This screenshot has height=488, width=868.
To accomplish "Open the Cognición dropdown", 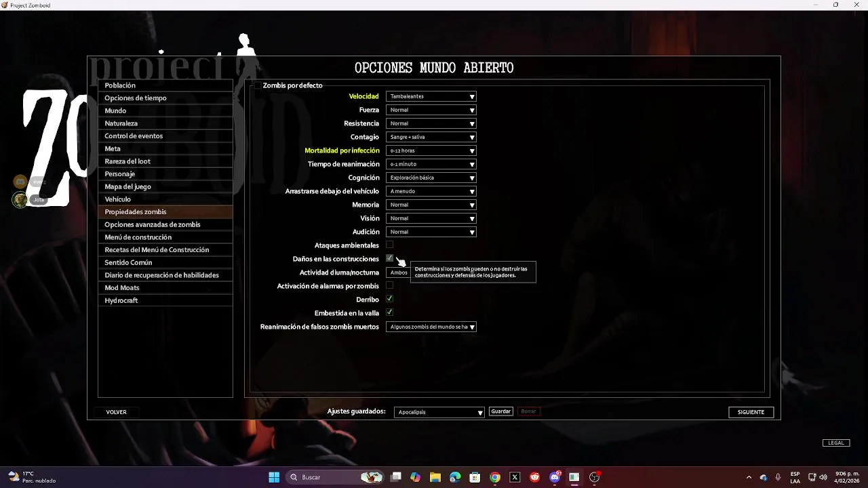I will coord(431,178).
